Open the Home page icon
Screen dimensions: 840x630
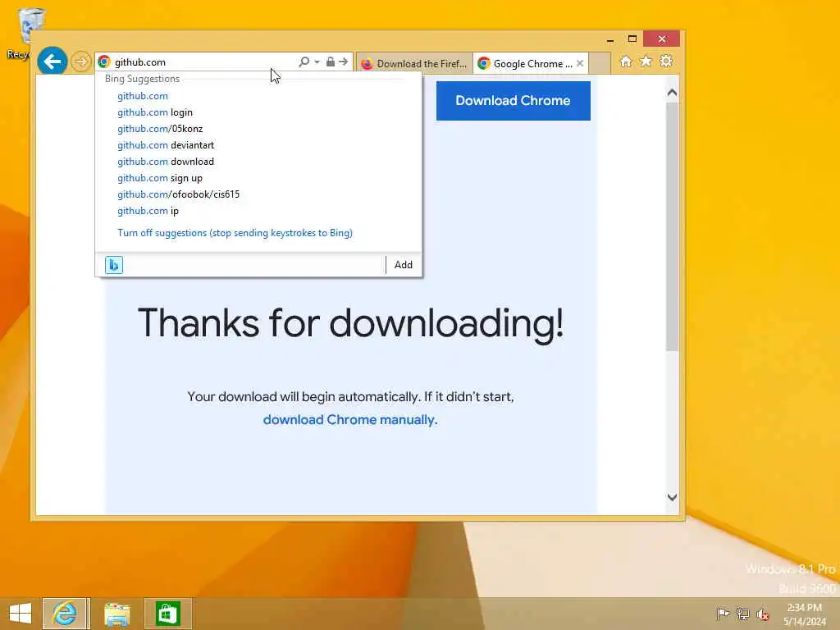626,62
